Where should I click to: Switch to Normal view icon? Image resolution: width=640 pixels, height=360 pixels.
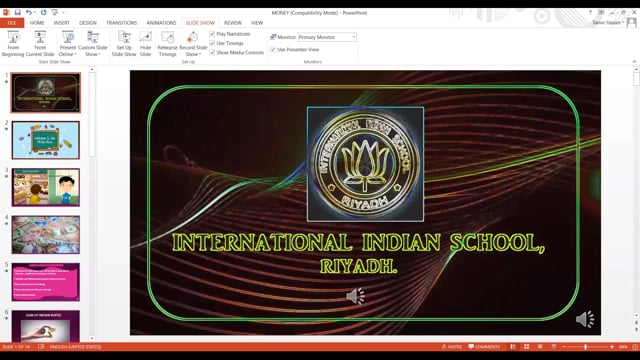513,347
